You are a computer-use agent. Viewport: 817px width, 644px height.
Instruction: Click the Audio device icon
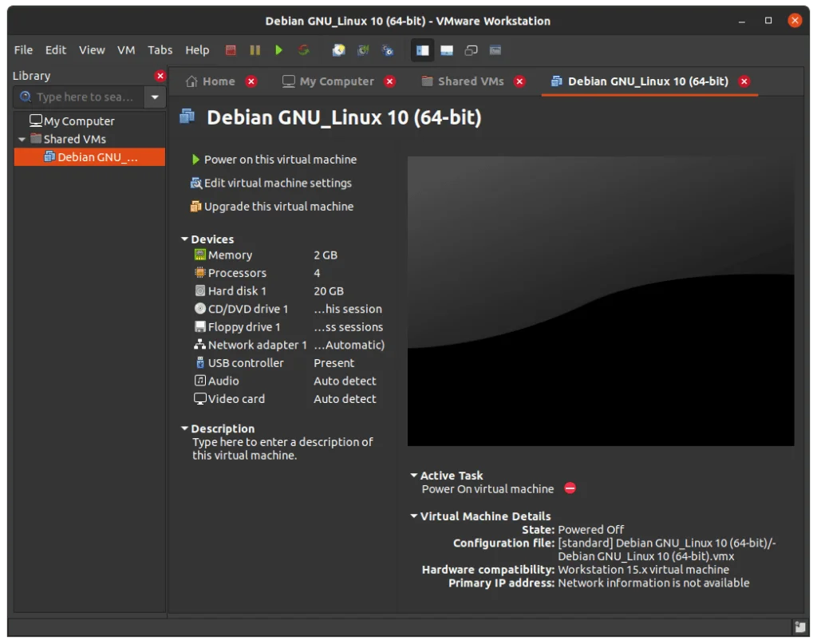[200, 381]
